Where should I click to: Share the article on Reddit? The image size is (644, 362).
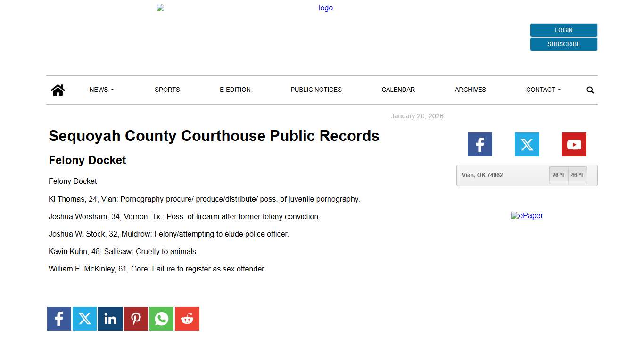(187, 319)
